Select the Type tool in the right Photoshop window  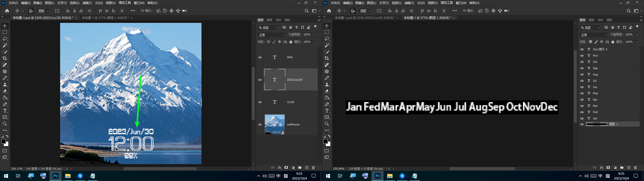coord(327,111)
